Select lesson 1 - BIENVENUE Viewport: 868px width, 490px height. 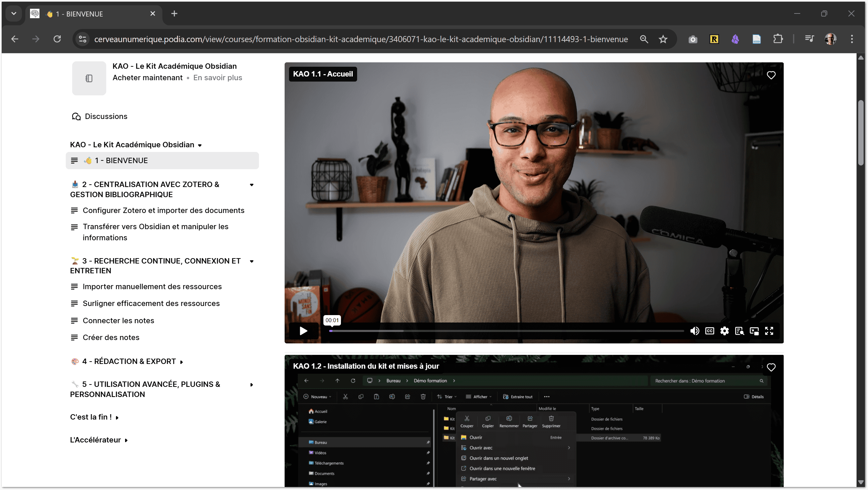tap(162, 160)
